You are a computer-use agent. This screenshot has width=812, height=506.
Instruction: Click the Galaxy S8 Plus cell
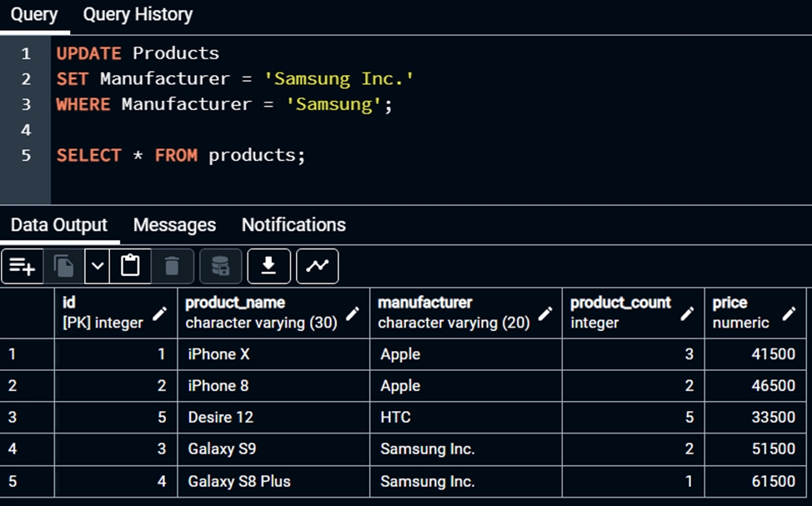273,481
